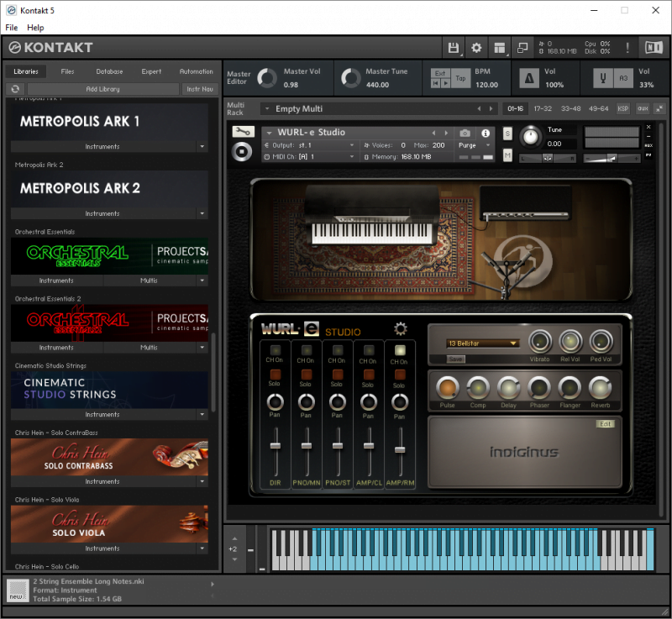Go to previous multi with left arrow beside Empty Multi
The height and width of the screenshot is (619, 672).
point(479,109)
